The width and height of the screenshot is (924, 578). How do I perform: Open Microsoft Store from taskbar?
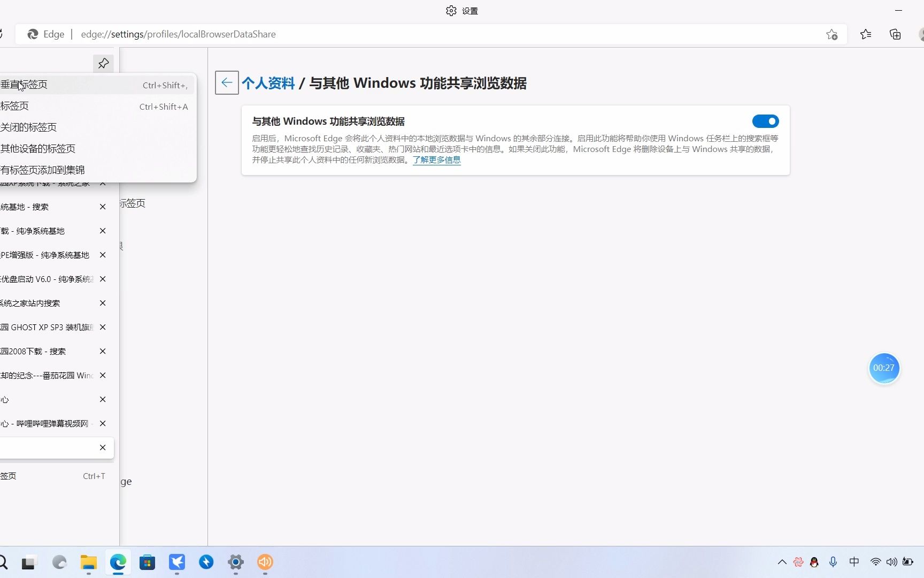point(147,562)
